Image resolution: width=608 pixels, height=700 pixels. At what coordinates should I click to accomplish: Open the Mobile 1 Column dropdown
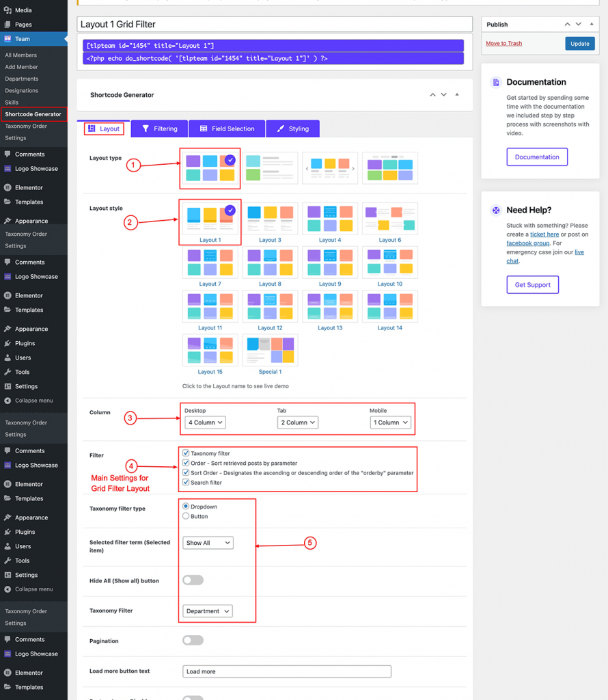tap(390, 422)
